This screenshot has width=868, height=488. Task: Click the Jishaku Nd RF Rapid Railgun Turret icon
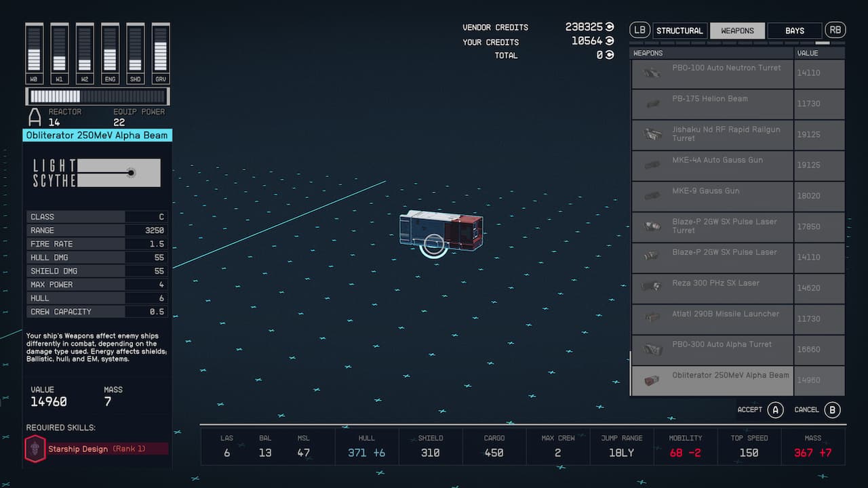652,134
